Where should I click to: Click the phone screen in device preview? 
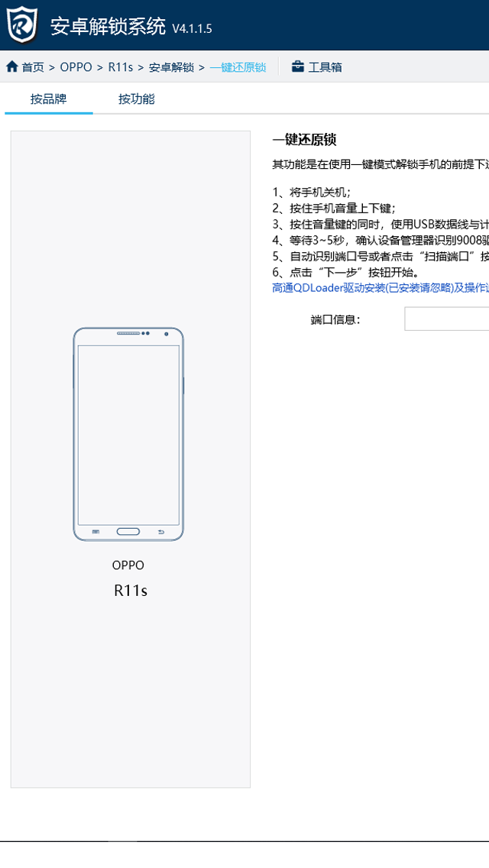[128, 435]
